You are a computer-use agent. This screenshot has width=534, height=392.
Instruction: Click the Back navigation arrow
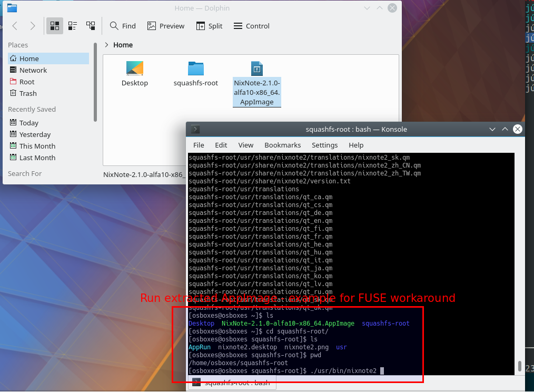(x=15, y=26)
